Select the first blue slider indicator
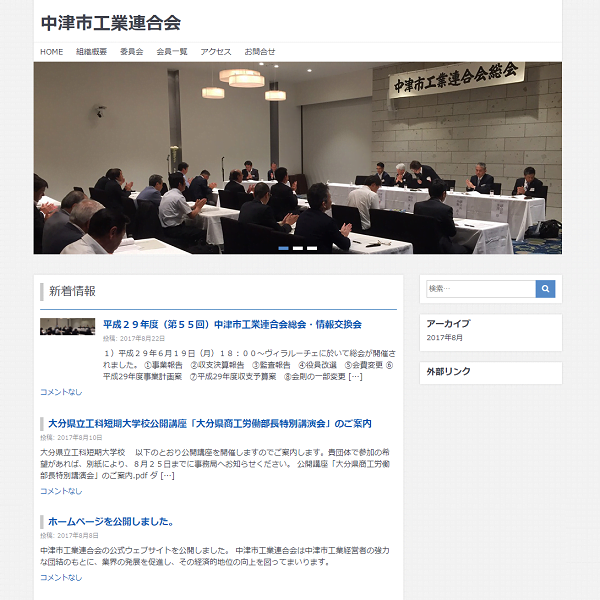This screenshot has width=600, height=600. point(284,248)
